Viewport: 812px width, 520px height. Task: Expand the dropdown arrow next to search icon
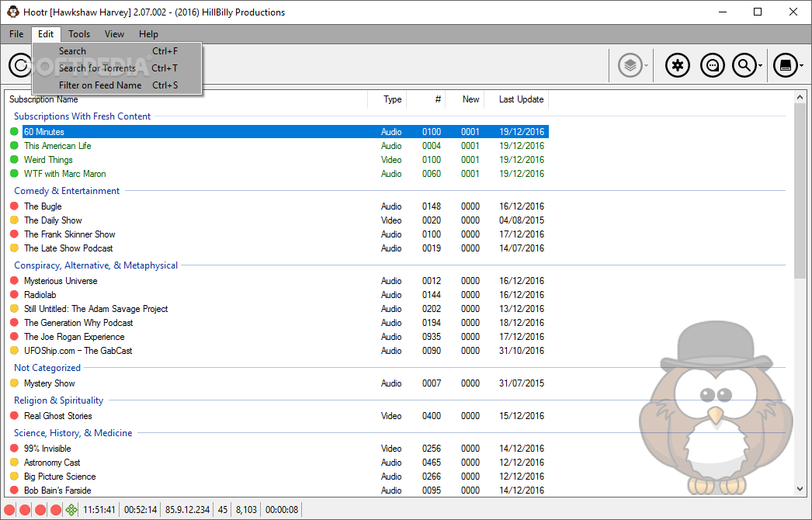760,66
